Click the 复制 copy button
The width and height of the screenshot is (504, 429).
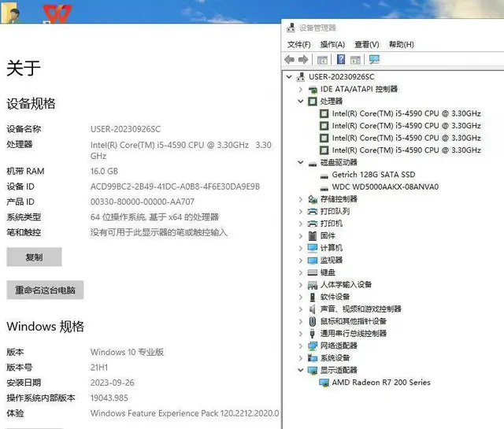pyautogui.click(x=34, y=257)
